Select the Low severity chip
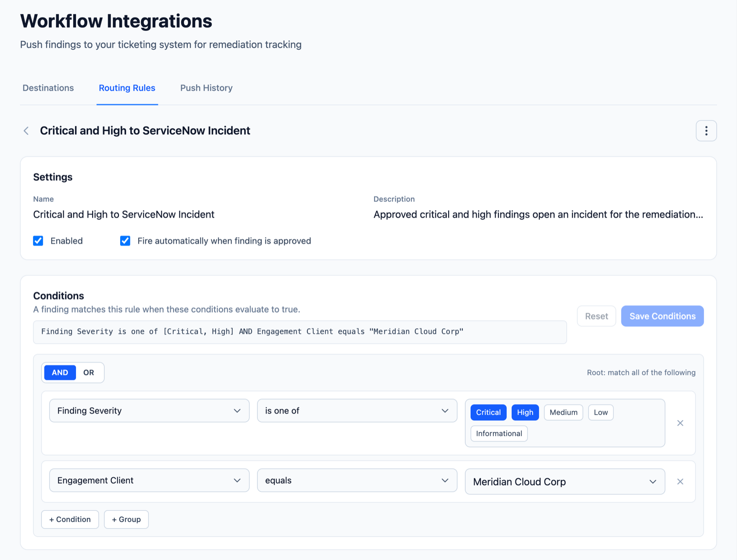This screenshot has width=737, height=560. coord(601,412)
